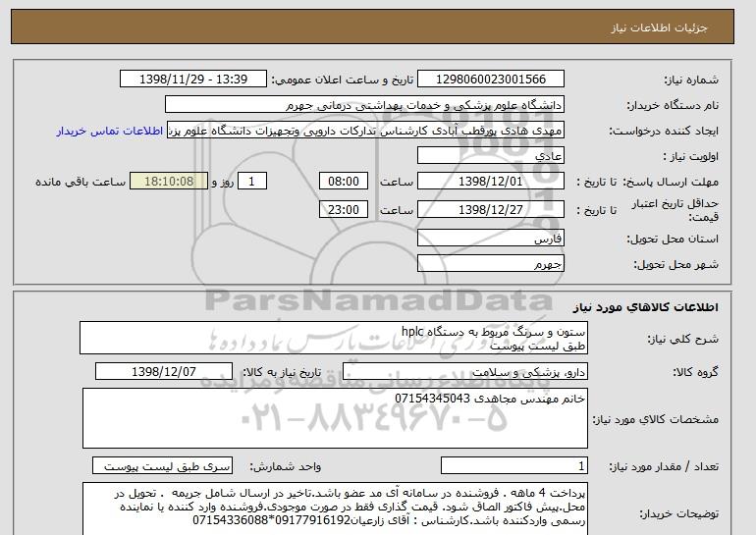Click the delivery city field جهرم
The width and height of the screenshot is (756, 535).
(490, 264)
